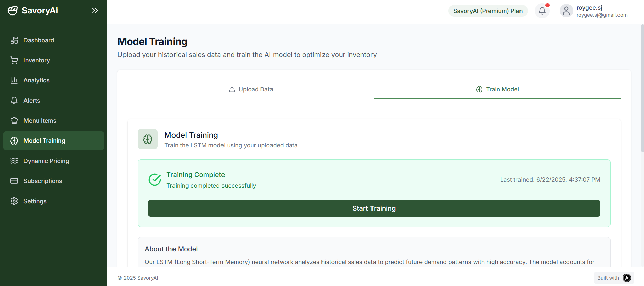Open the Alerts page

pos(54,101)
